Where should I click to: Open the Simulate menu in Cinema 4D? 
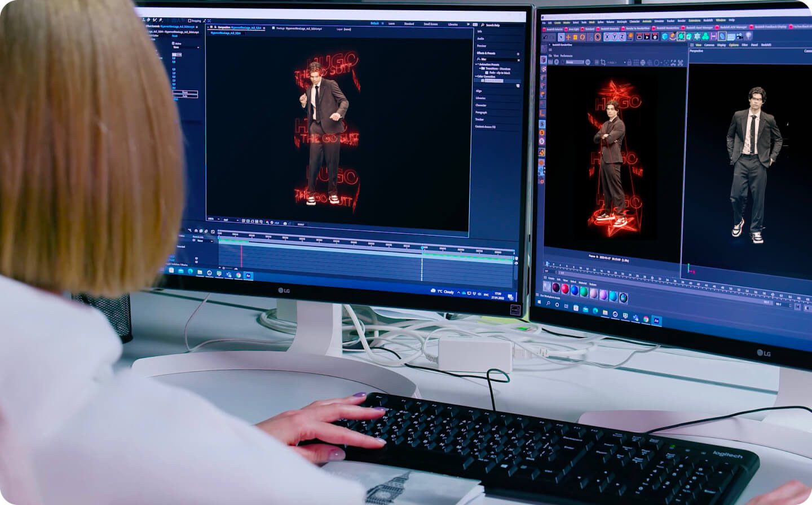tap(659, 21)
